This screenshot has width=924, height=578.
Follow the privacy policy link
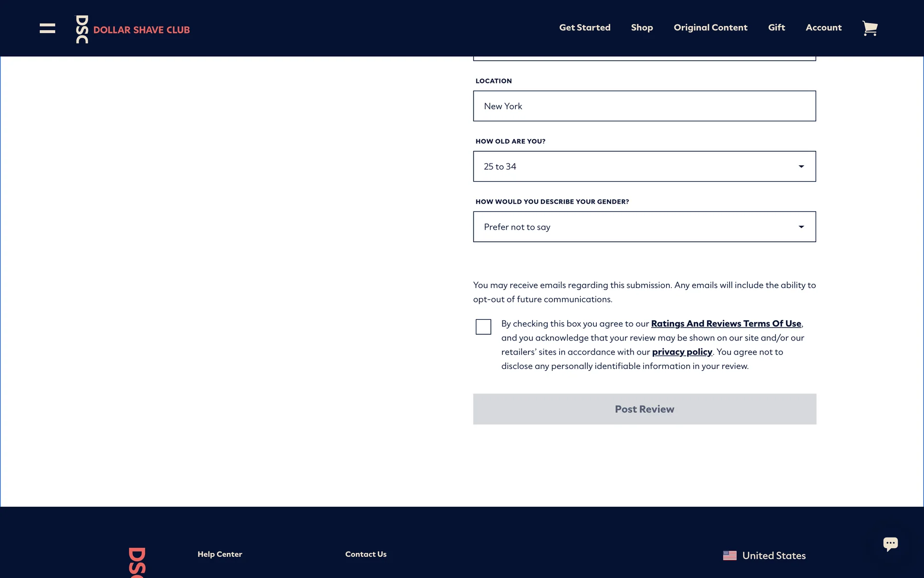(x=682, y=352)
